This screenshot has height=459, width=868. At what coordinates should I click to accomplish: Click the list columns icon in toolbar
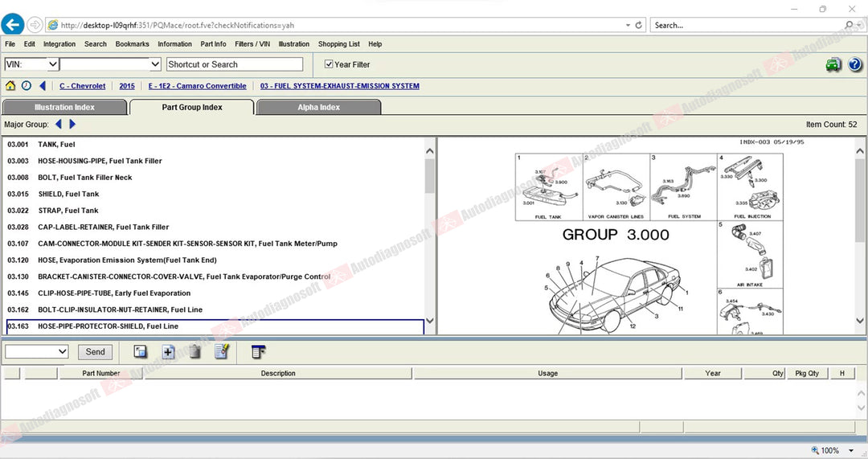pyautogui.click(x=258, y=351)
